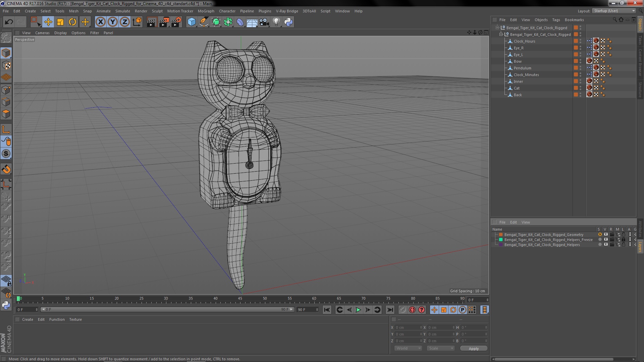
Task: Open the Subdivision Surface generator icon
Action: click(216, 22)
